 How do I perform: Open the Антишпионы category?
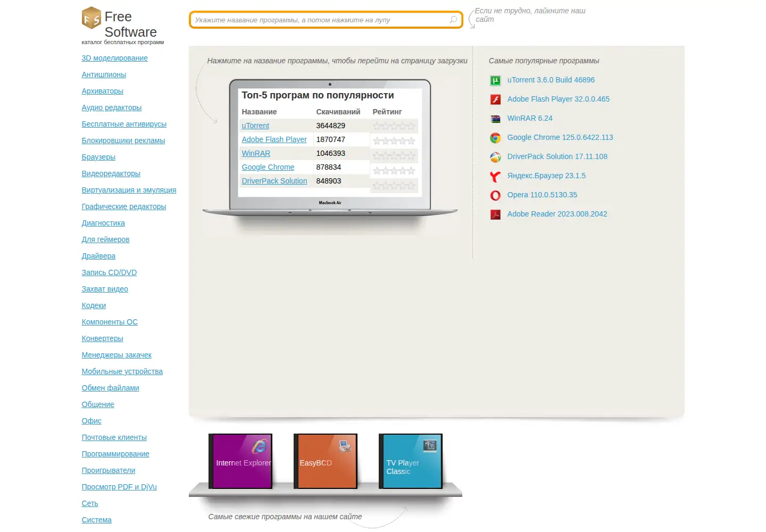pyautogui.click(x=104, y=74)
